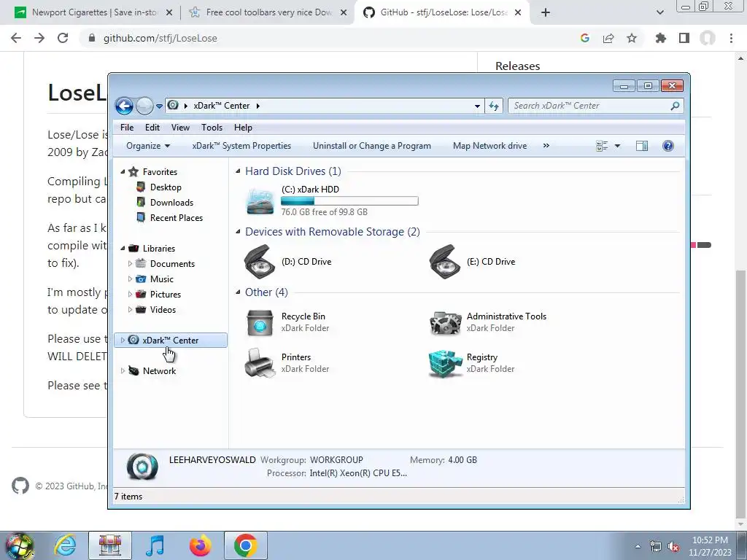This screenshot has height=560, width=747.
Task: Open the Chrome extensions puzzle icon
Action: point(660,38)
